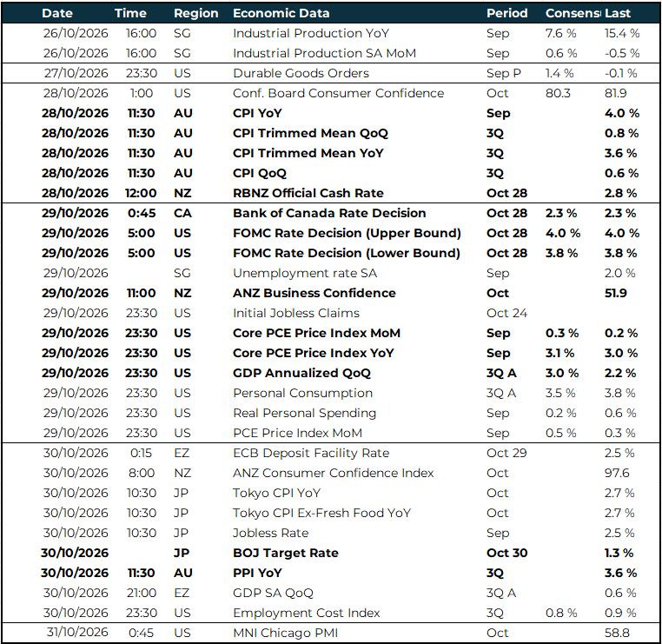Click Real Personal Spending cell

coord(304,413)
